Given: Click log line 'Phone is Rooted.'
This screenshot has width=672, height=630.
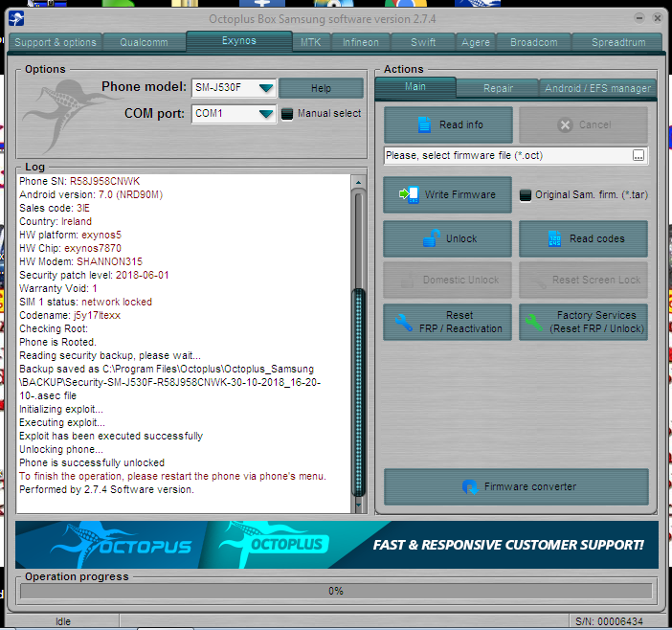Looking at the screenshot, I should [x=57, y=342].
